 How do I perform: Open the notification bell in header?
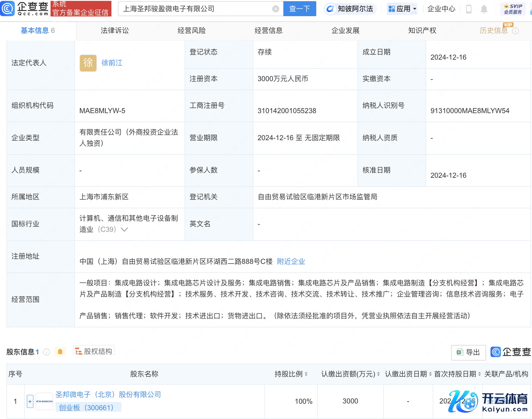tap(484, 9)
